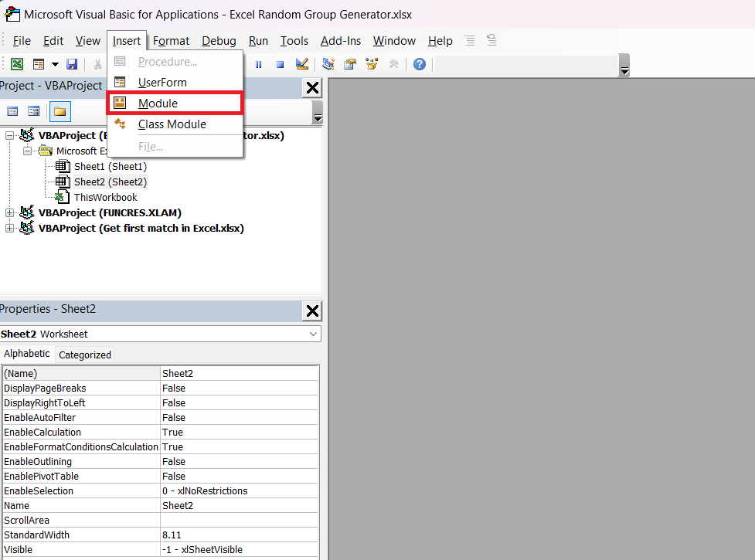The image size is (755, 560).
Task: Open the Debug menu
Action: click(219, 41)
